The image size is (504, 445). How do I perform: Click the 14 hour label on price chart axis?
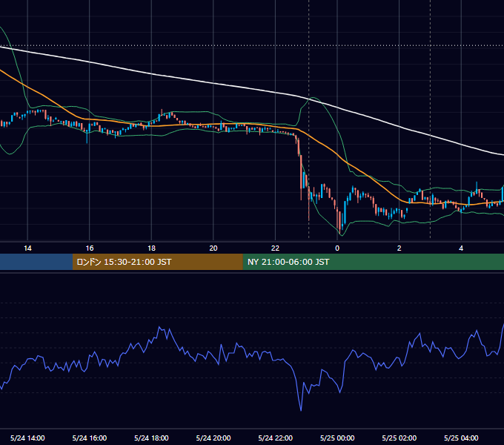click(x=27, y=248)
